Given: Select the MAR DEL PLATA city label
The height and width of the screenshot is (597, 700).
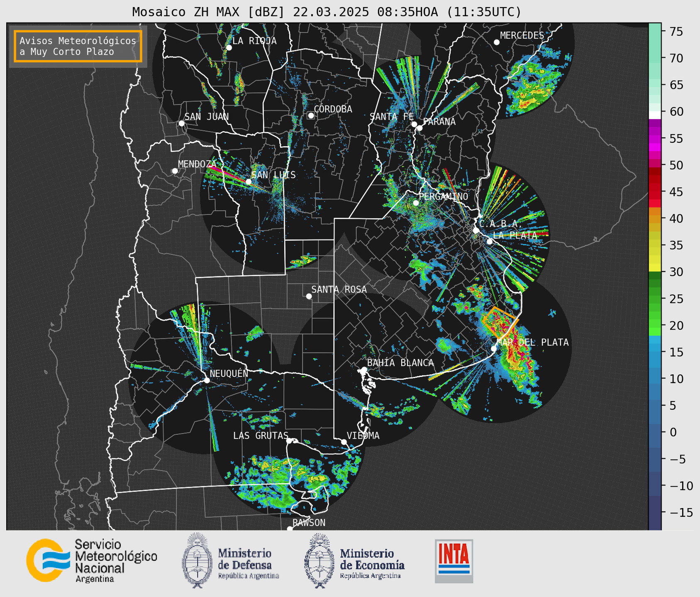Looking at the screenshot, I should pos(533,343).
